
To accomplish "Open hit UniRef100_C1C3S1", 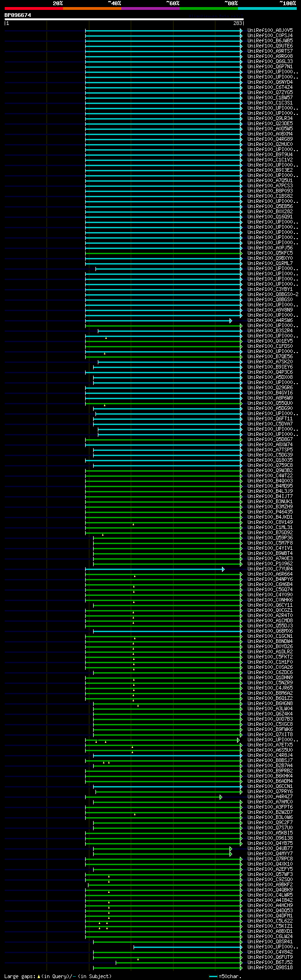I will [x=270, y=103].
